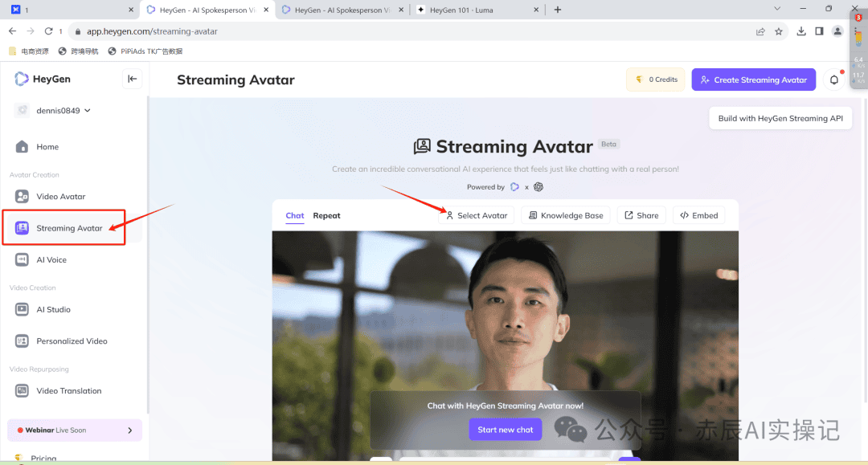Open the browser tab search chevron
The width and height of the screenshot is (868, 465).
point(776,10)
